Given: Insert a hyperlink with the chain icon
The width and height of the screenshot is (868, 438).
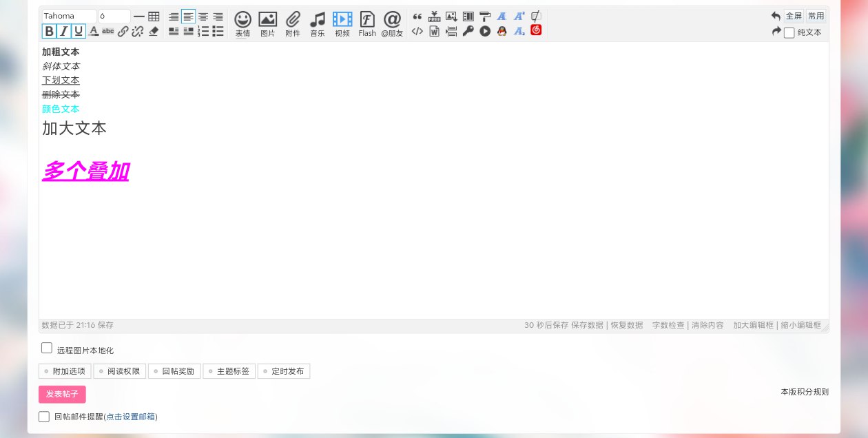Looking at the screenshot, I should pyautogui.click(x=123, y=31).
